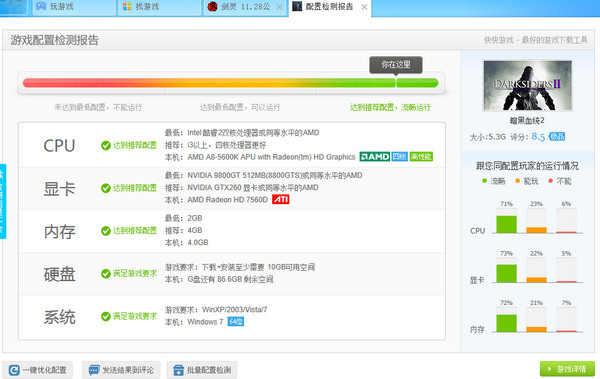Click 跟您同配置玩家的运行情况 heading

pyautogui.click(x=527, y=166)
